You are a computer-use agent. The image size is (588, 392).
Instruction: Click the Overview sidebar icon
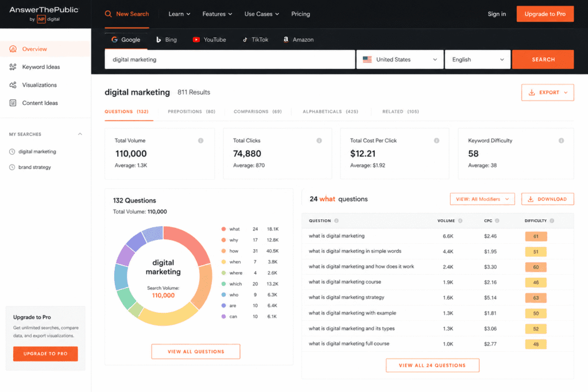pos(13,49)
